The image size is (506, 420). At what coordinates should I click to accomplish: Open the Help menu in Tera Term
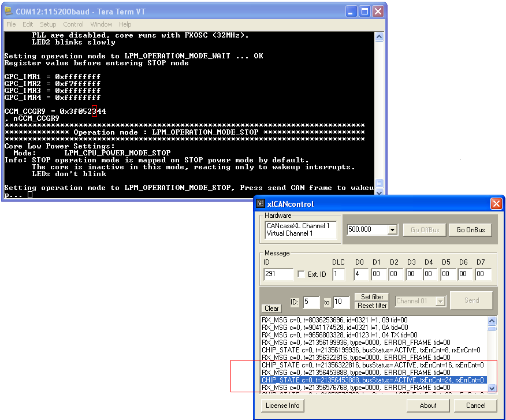click(125, 24)
